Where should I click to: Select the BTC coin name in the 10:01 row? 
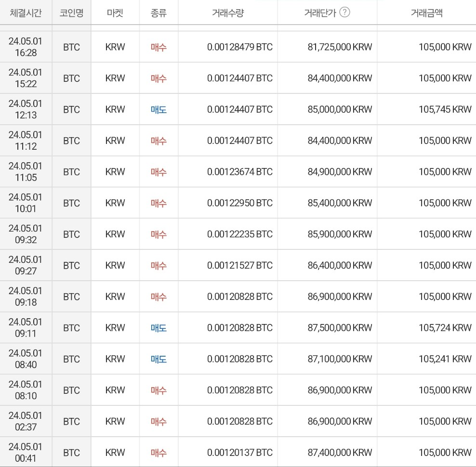tap(71, 203)
